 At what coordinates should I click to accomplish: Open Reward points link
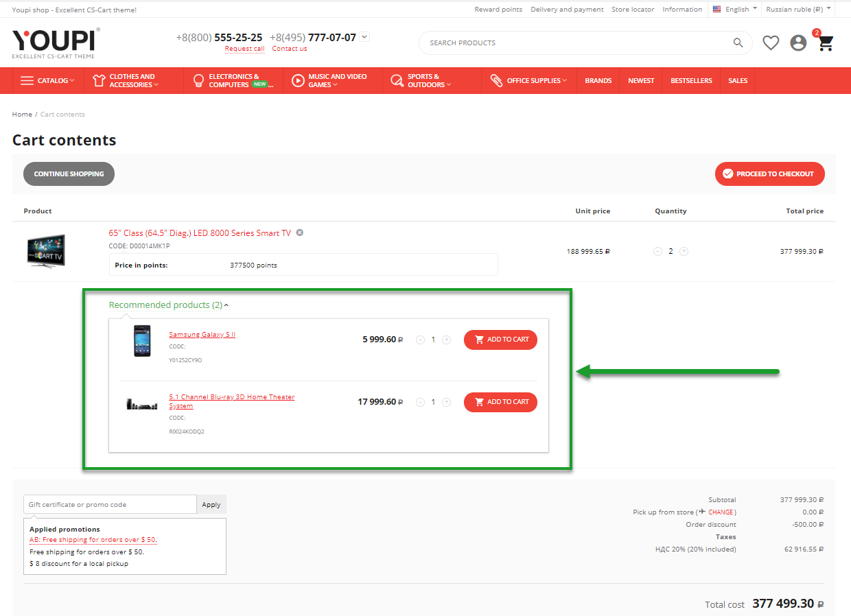pyautogui.click(x=498, y=10)
